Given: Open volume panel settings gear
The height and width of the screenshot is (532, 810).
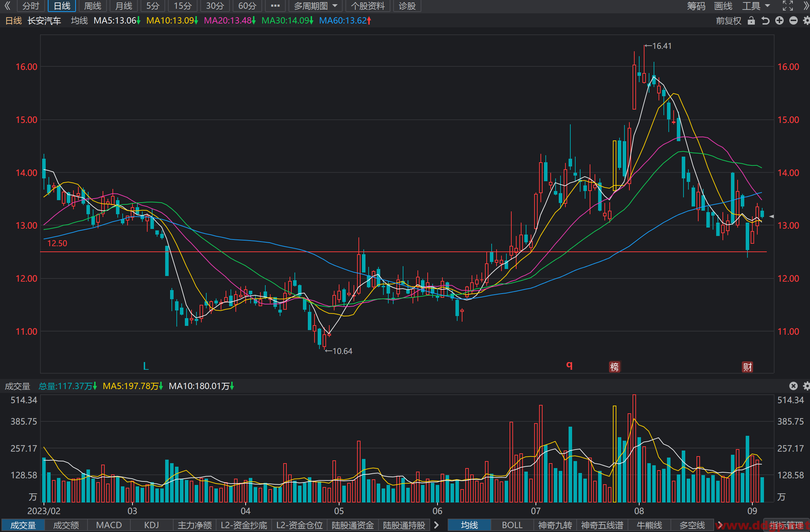Looking at the screenshot, I should point(806,386).
